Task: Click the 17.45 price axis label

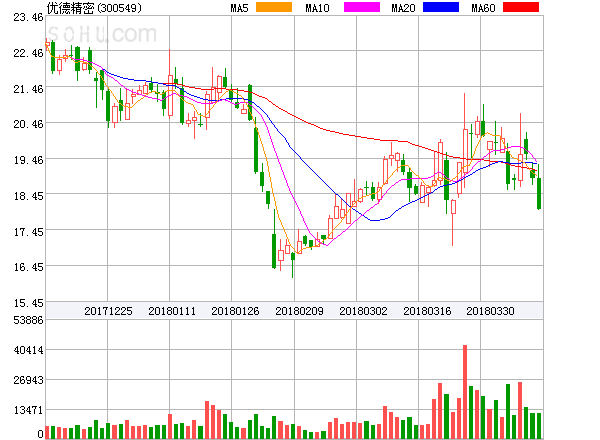Action: (x=28, y=232)
